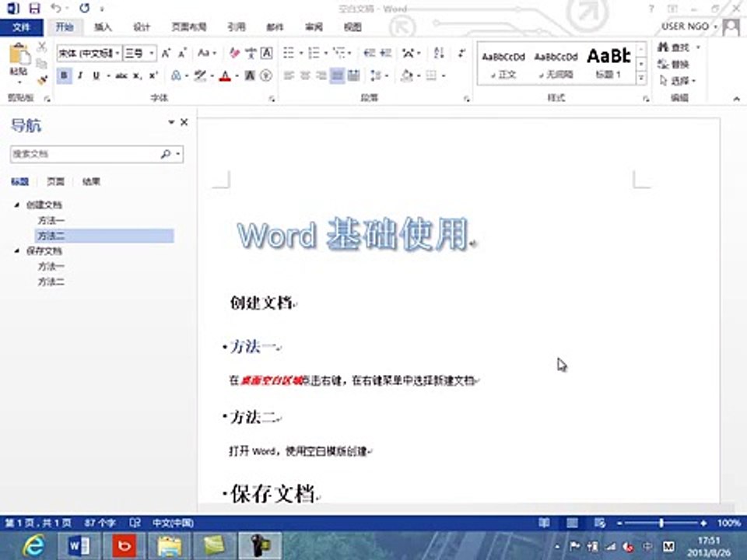The height and width of the screenshot is (560, 747).
Task: Click the Center alignment icon
Action: coord(305,75)
